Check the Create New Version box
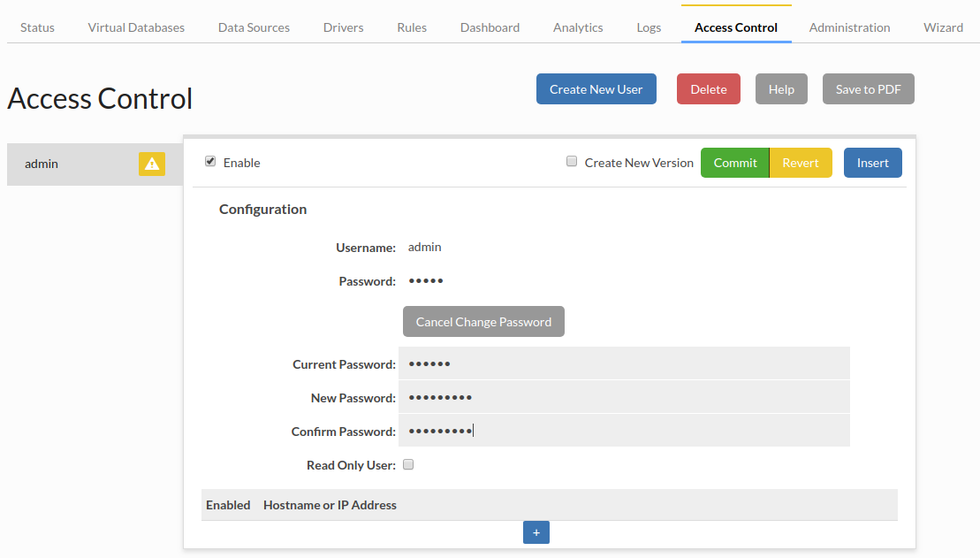 tap(572, 162)
